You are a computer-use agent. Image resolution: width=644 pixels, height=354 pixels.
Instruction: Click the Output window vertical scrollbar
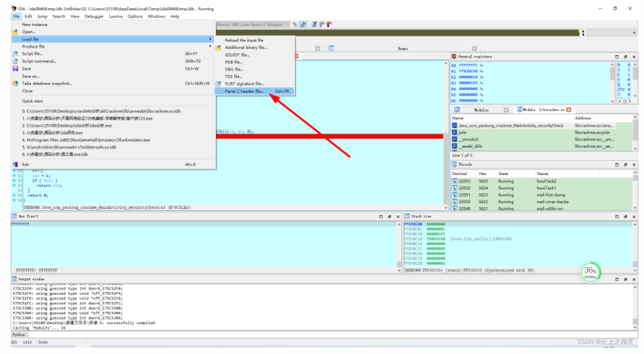(635, 307)
